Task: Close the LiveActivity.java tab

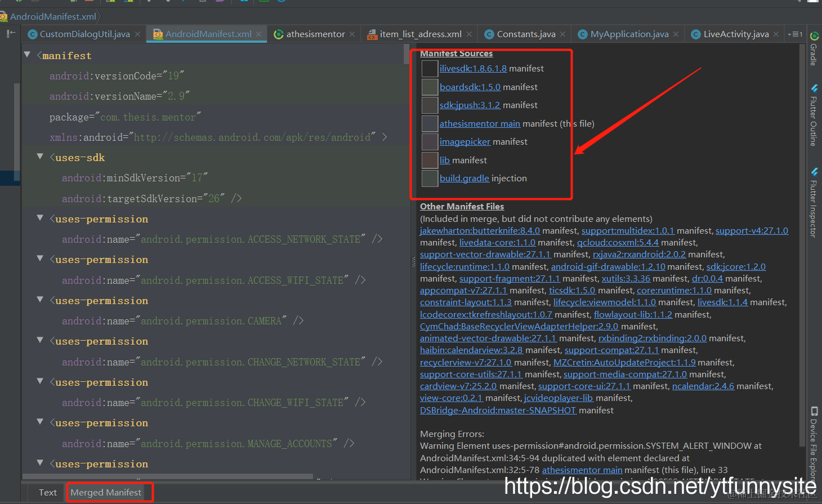Action: click(776, 34)
